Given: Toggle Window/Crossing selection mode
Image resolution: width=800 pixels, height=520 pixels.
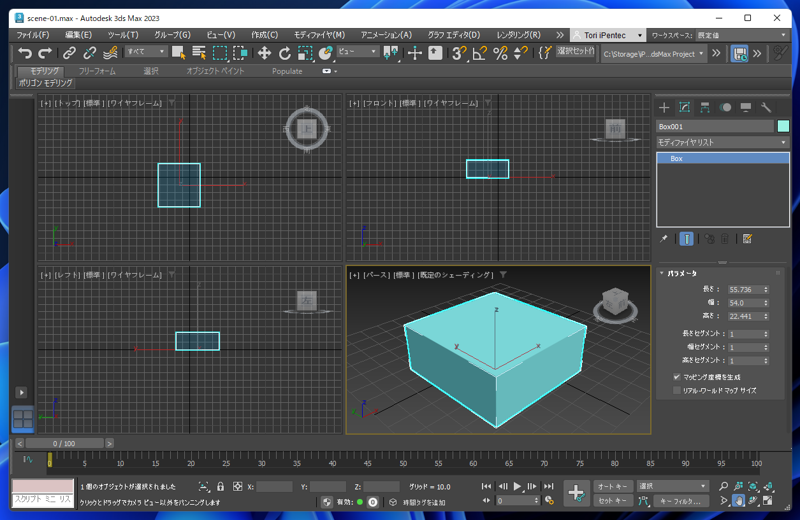Looking at the screenshot, I should (240, 53).
